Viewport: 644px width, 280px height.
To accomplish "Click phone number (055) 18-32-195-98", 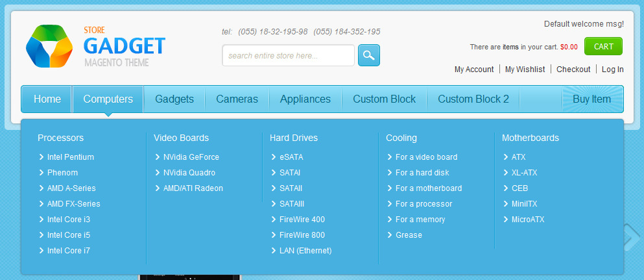I will 273,32.
